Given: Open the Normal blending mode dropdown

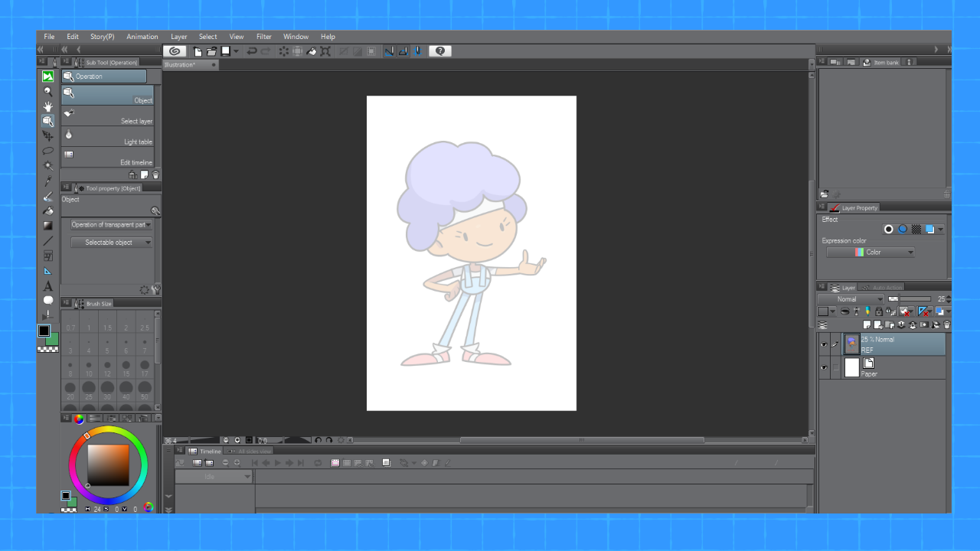Looking at the screenshot, I should pyautogui.click(x=851, y=299).
